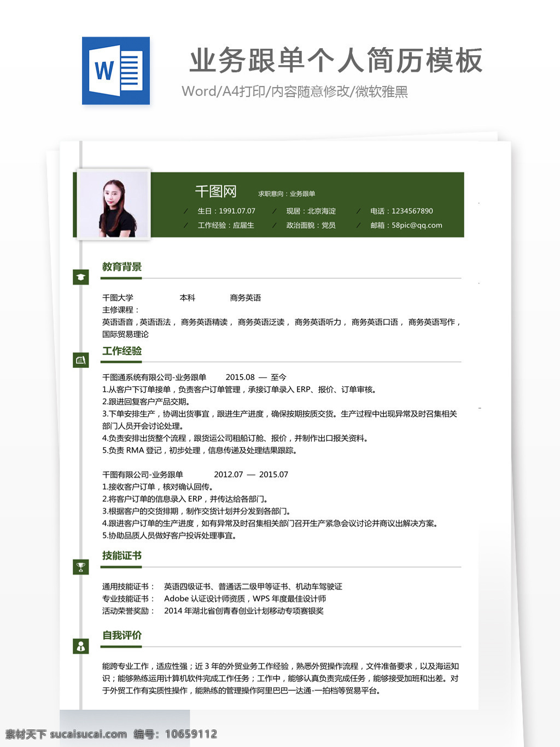Click the email 58pic@qq.com
The image size is (560, 747).
417,225
